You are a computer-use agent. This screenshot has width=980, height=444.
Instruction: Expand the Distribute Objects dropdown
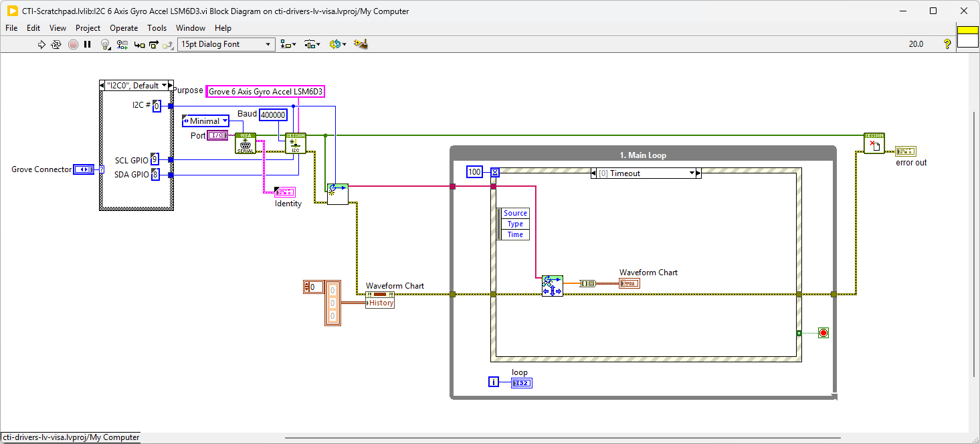[312, 44]
